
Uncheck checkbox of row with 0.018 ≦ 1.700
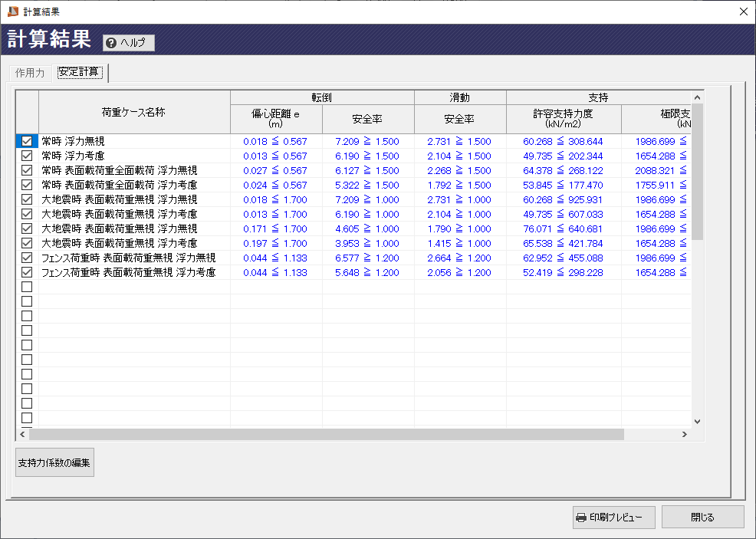tap(27, 199)
